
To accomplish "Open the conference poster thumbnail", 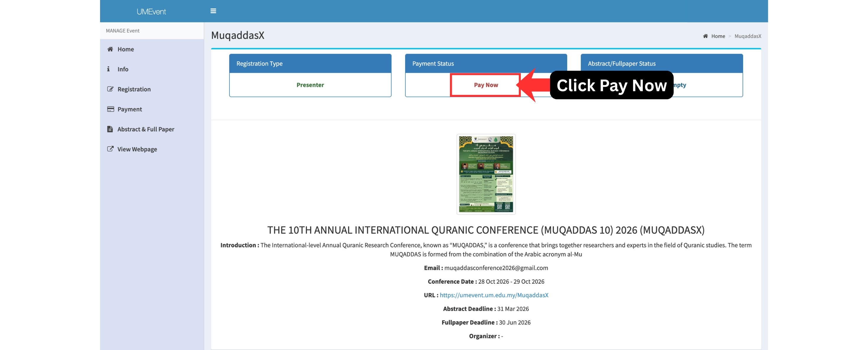I will (486, 174).
